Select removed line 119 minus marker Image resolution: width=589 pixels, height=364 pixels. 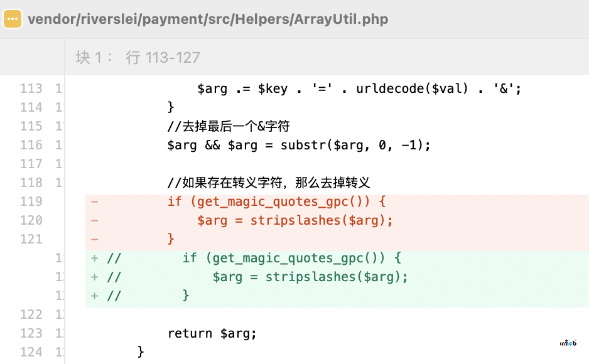pos(95,202)
